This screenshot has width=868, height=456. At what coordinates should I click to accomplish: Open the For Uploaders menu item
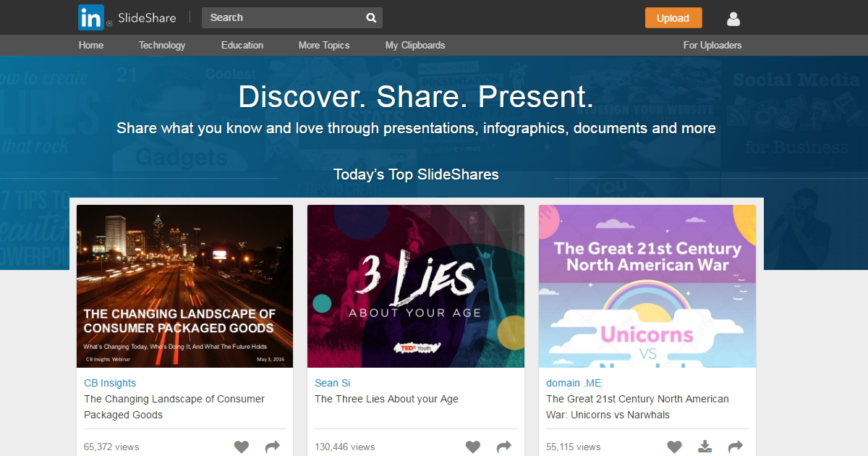click(712, 45)
